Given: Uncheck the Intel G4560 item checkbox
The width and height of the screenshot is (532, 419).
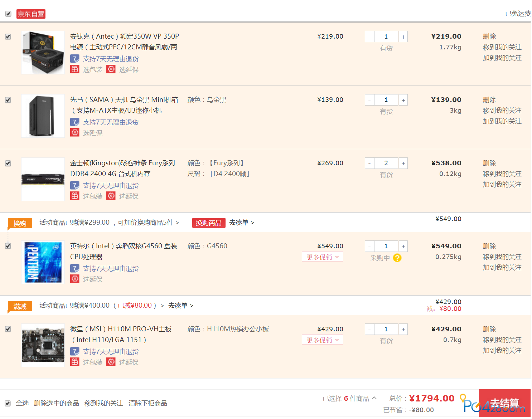Looking at the screenshot, I should (x=8, y=246).
